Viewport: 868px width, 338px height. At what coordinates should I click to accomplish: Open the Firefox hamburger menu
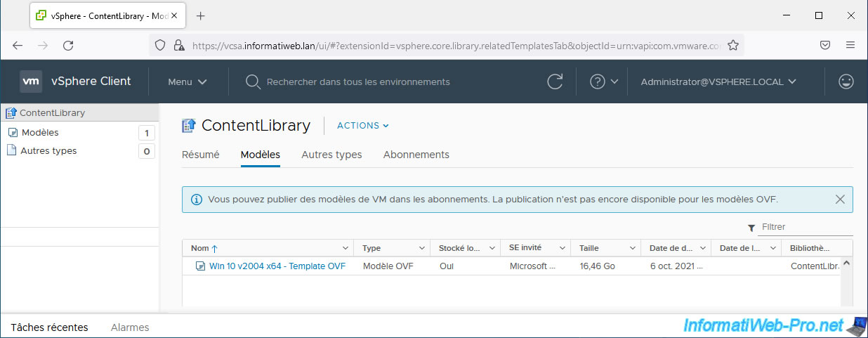pos(850,45)
